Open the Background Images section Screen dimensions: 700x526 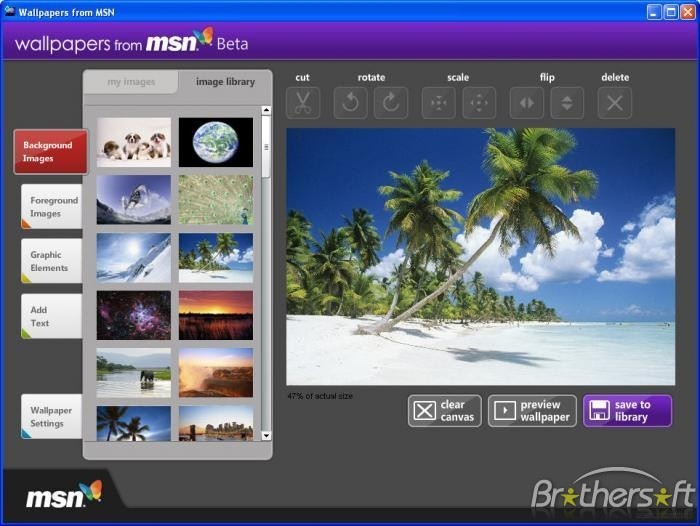pos(51,152)
